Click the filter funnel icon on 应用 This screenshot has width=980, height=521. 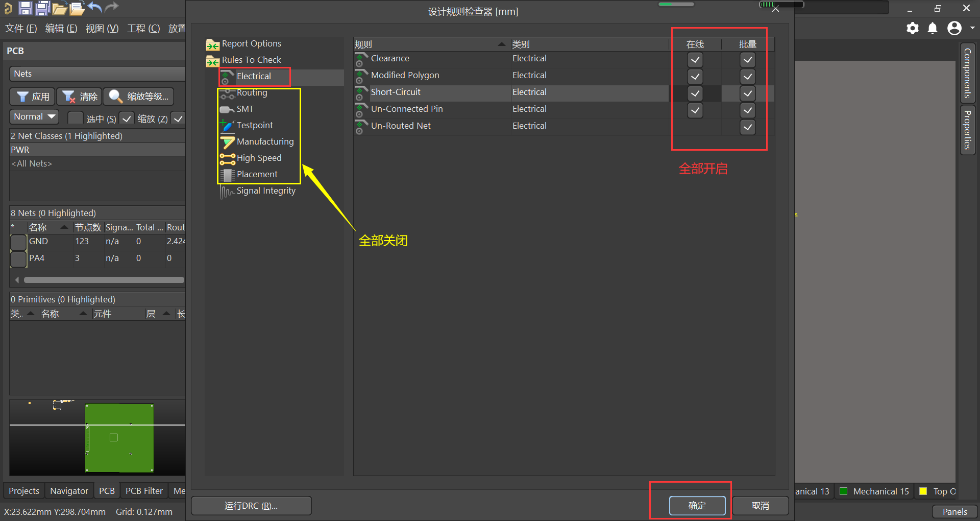tap(22, 97)
